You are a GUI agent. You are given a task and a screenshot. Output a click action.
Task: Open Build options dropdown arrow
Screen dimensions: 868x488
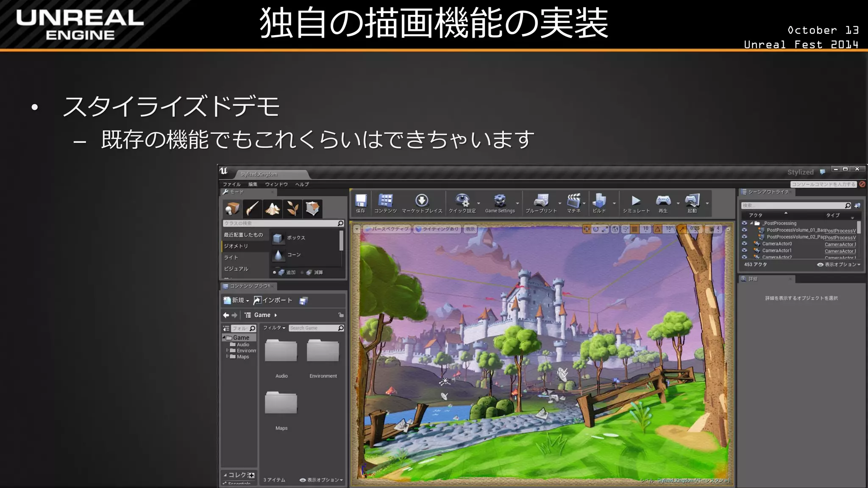coord(614,203)
